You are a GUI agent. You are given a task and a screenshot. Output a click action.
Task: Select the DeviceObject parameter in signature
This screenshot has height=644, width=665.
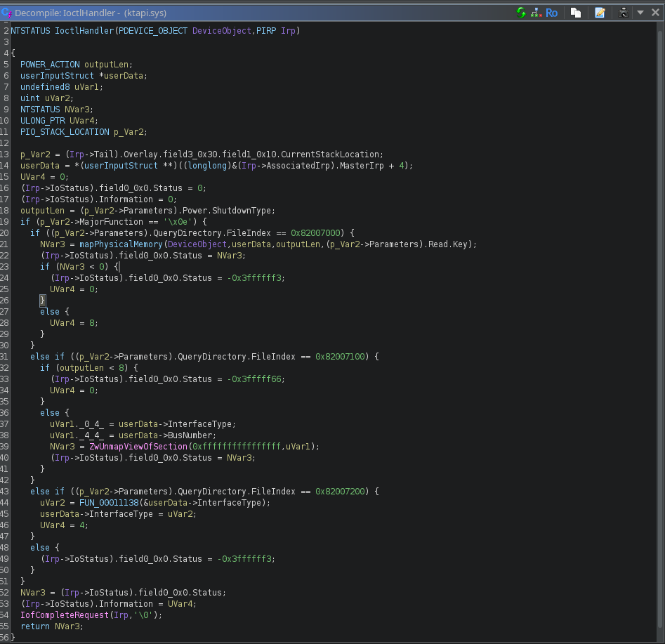(x=222, y=30)
